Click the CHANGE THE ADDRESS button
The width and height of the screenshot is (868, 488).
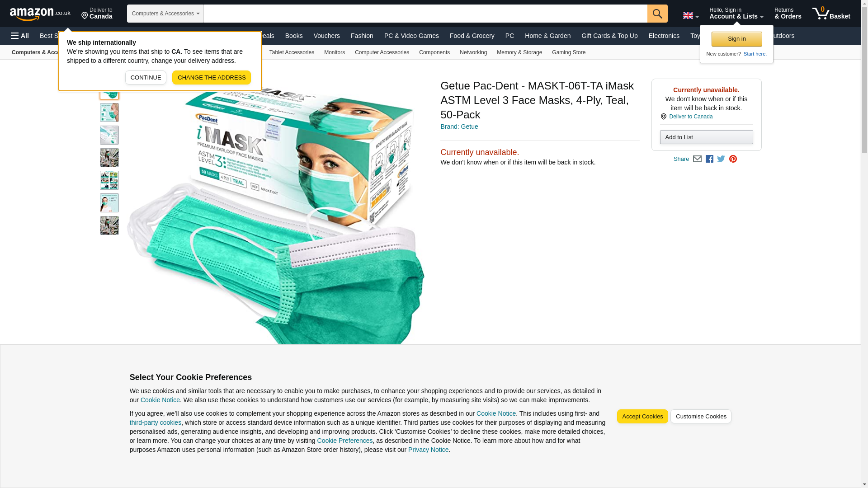pyautogui.click(x=212, y=78)
